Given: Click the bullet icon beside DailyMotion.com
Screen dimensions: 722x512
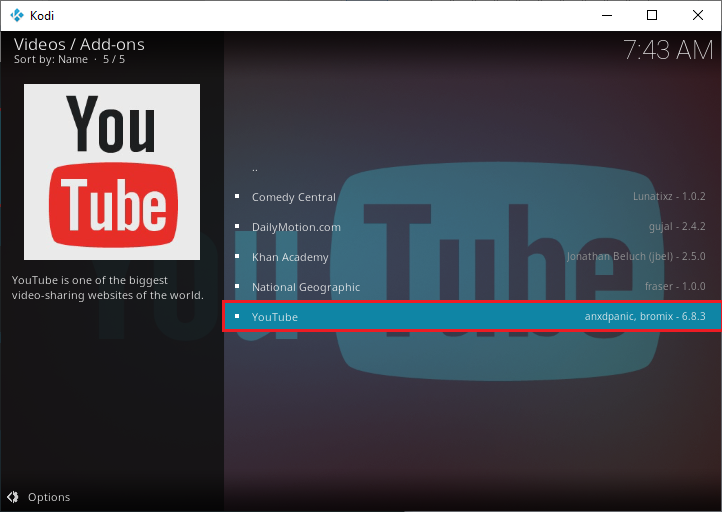Looking at the screenshot, I should (x=237, y=226).
